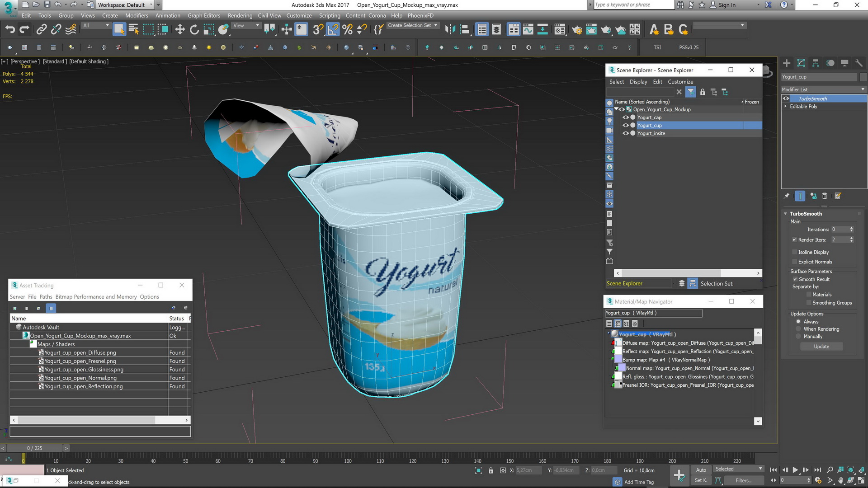Toggle the Percent Snap tool
The height and width of the screenshot is (488, 868).
click(347, 30)
